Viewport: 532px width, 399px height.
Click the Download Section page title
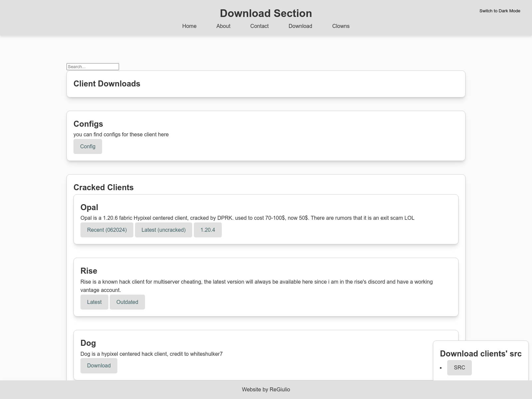point(266,13)
